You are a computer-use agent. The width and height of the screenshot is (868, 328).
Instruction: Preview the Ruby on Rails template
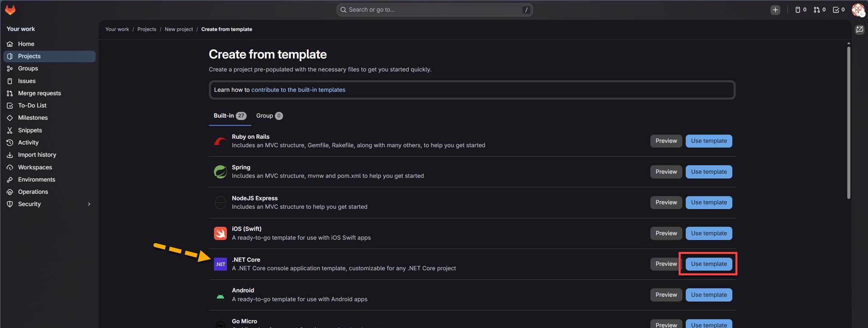[666, 141]
